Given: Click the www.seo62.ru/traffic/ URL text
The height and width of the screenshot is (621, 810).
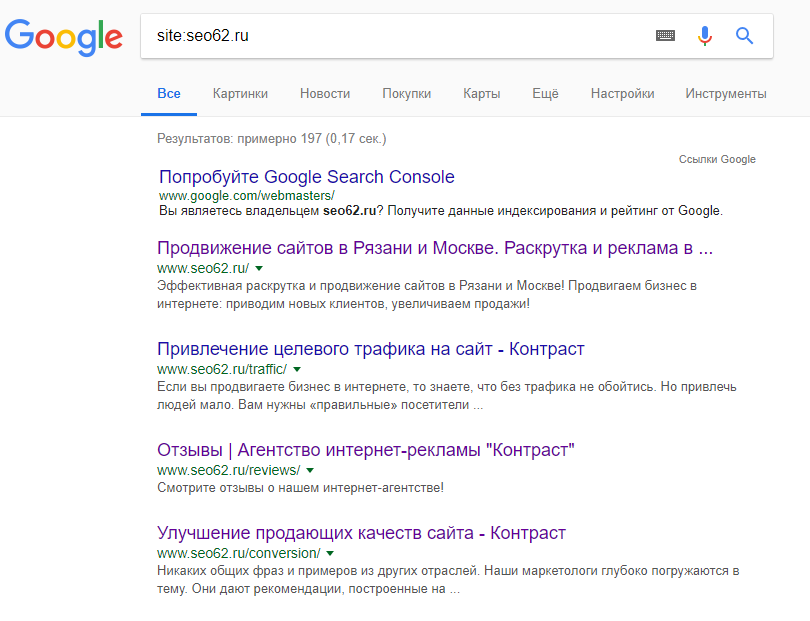Looking at the screenshot, I should click(x=222, y=369).
